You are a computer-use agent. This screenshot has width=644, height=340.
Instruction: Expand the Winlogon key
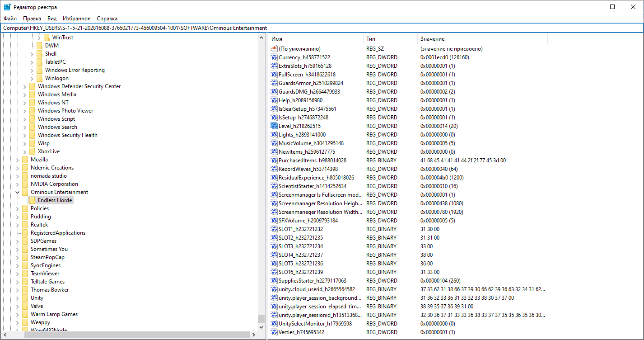[32, 78]
